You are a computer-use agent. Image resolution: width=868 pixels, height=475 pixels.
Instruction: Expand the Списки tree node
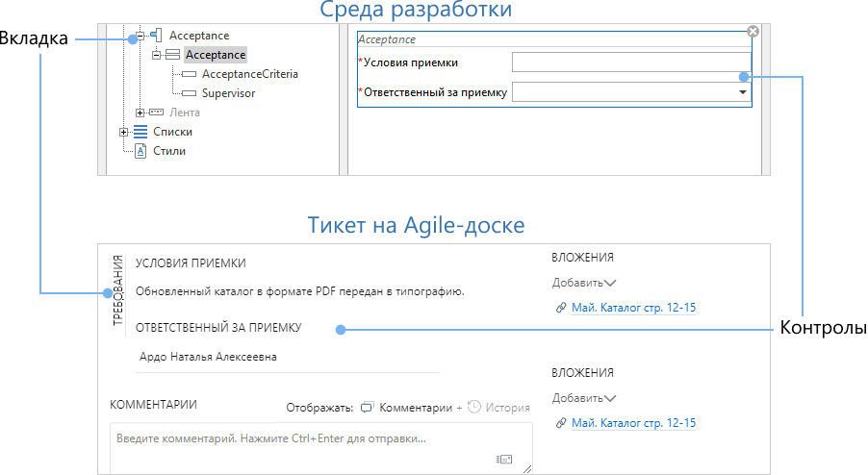click(x=123, y=132)
